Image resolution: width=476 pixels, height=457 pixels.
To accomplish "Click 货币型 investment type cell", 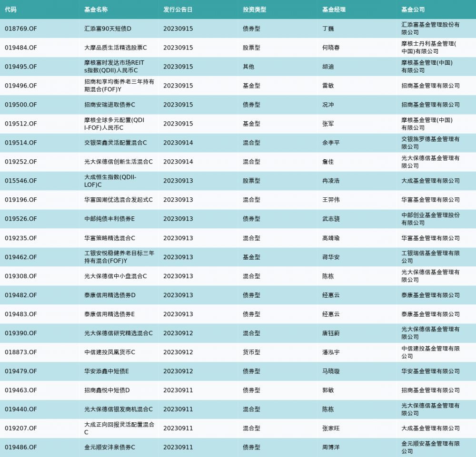I will (251, 352).
